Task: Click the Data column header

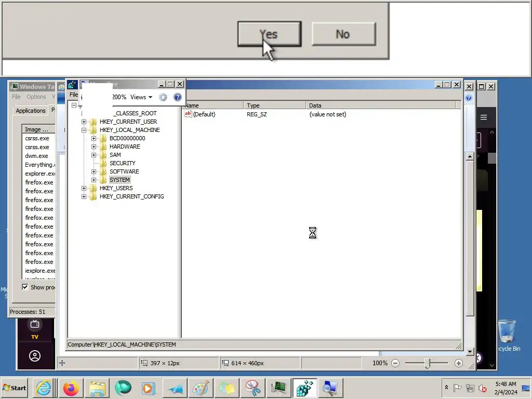Action: point(380,105)
